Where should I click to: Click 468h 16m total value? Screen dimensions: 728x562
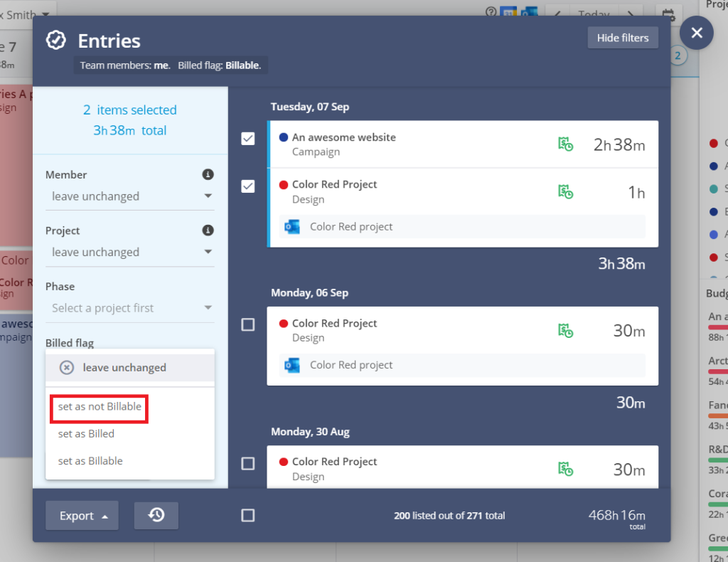tap(616, 516)
